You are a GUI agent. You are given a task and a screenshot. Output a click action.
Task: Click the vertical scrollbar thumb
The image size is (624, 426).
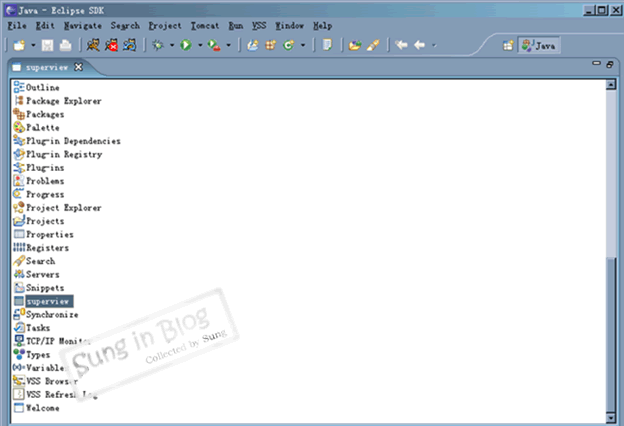(x=611, y=334)
